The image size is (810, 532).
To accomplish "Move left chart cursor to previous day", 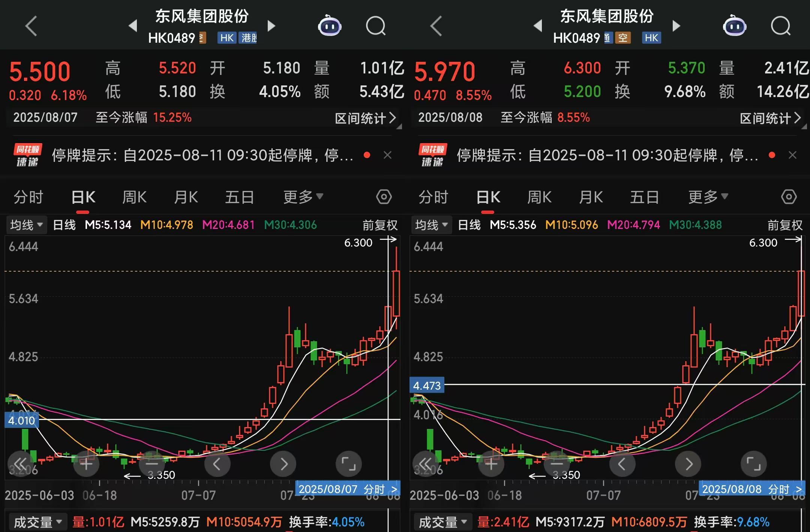I will tap(217, 464).
